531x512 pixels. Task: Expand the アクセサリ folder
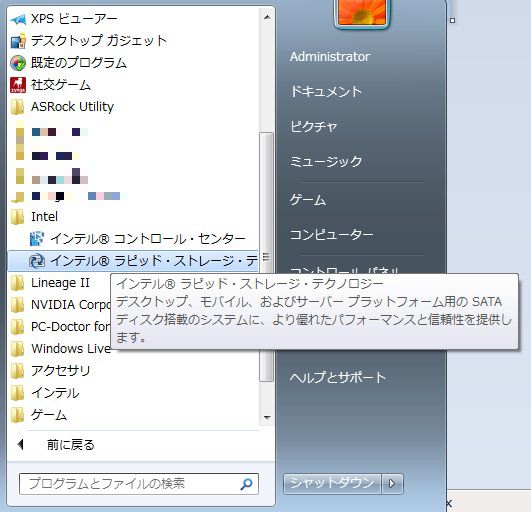[x=133, y=371]
